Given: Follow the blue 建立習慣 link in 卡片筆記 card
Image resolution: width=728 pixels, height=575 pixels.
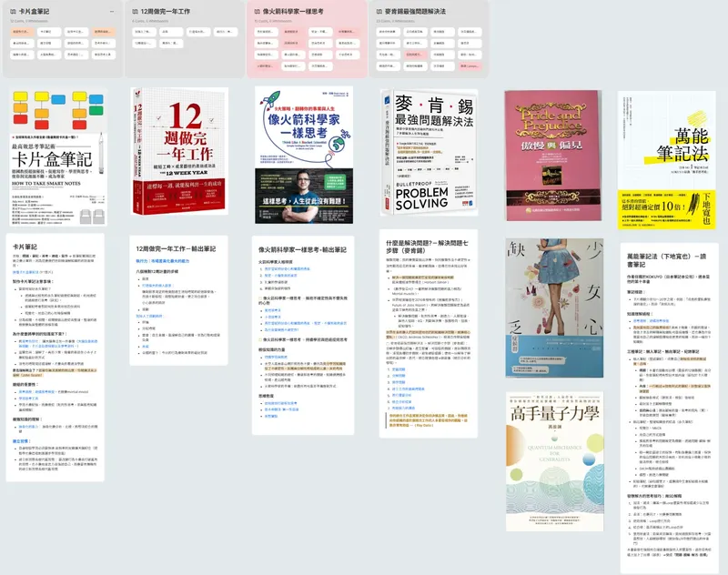Looking at the screenshot, I should point(21,441).
